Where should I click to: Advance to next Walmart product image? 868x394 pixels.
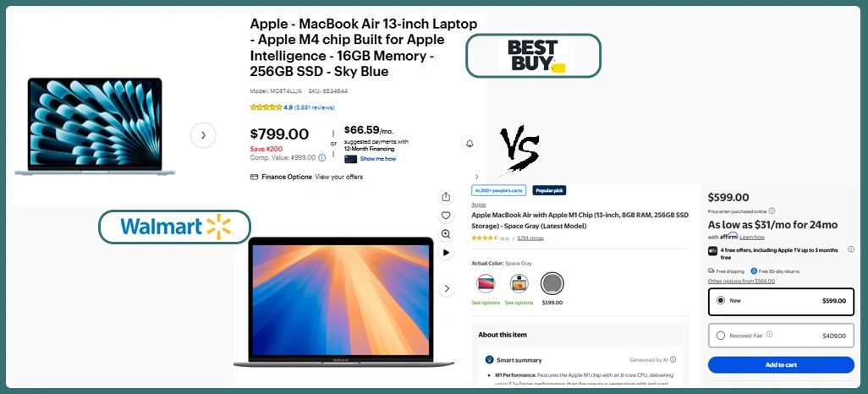[x=446, y=288]
